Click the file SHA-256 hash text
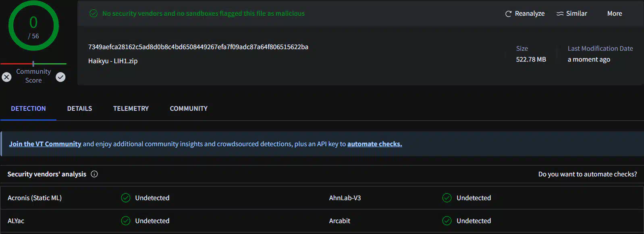Viewport: 644px width, 234px height. [x=198, y=47]
